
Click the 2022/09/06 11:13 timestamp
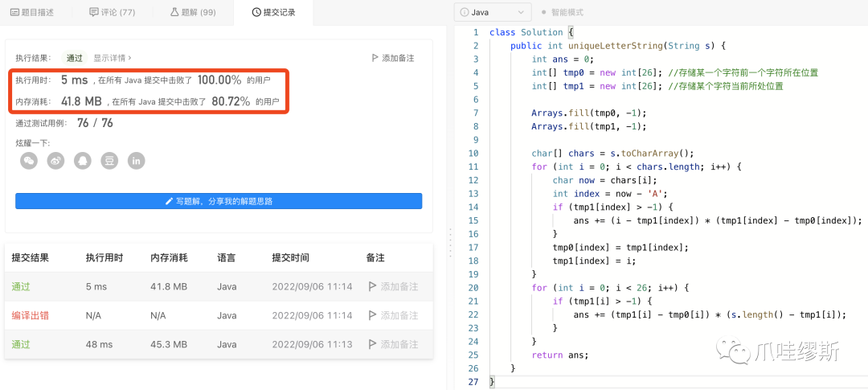[312, 344]
